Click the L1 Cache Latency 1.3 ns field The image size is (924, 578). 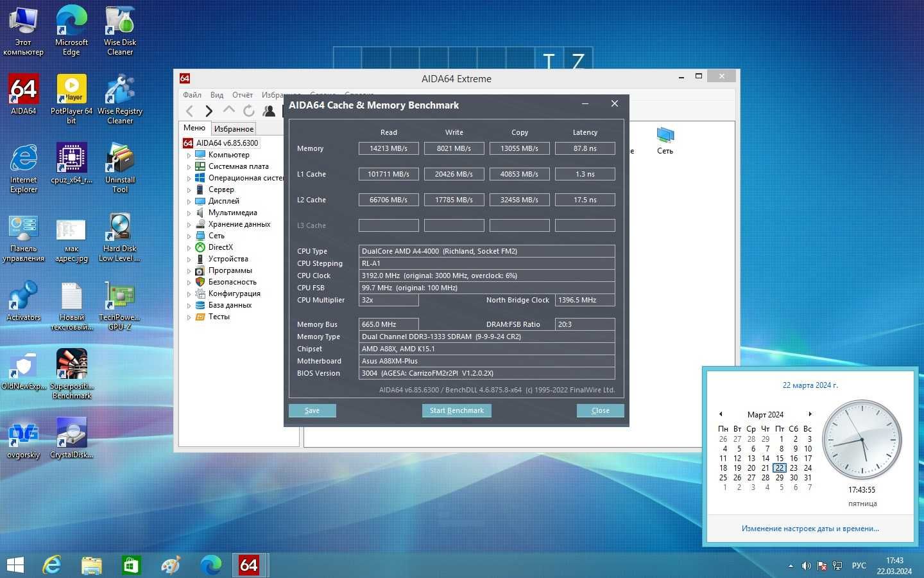pyautogui.click(x=585, y=174)
